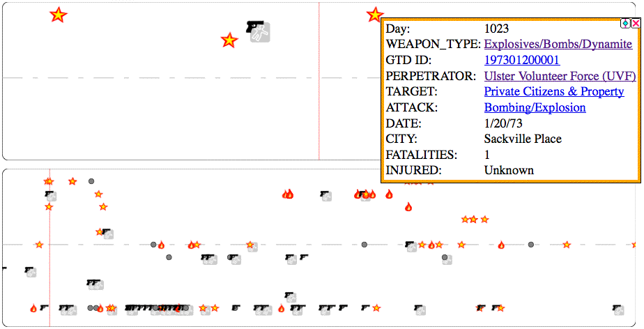Open the Explosives/Bombs/Dynamite weapon type link

pyautogui.click(x=558, y=44)
